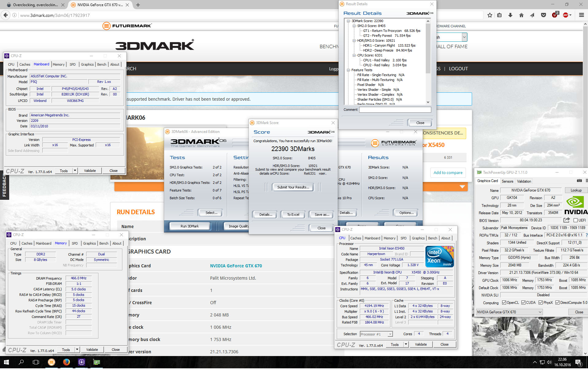This screenshot has width=588, height=372.
Task: Click GPU-Z BIOS export share icon
Action: coord(567,220)
